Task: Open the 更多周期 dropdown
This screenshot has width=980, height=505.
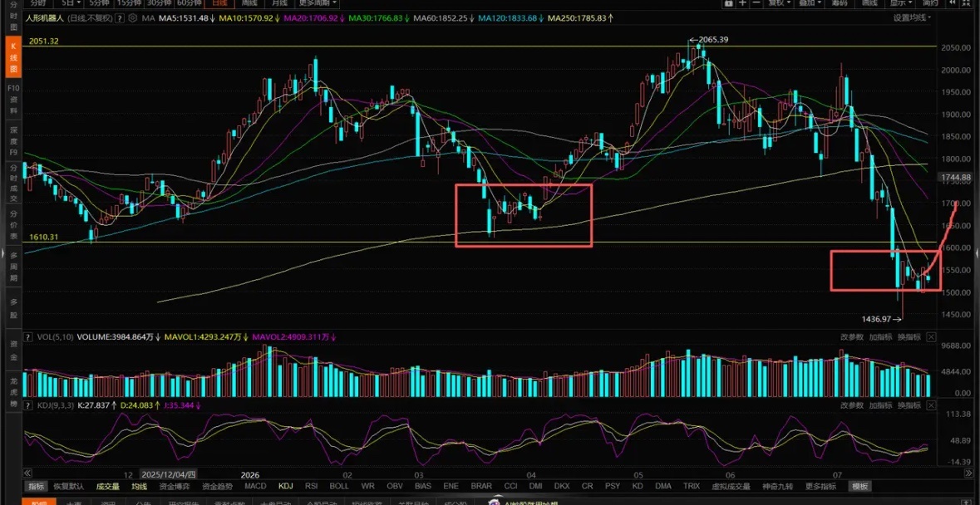Action: pyautogui.click(x=318, y=3)
